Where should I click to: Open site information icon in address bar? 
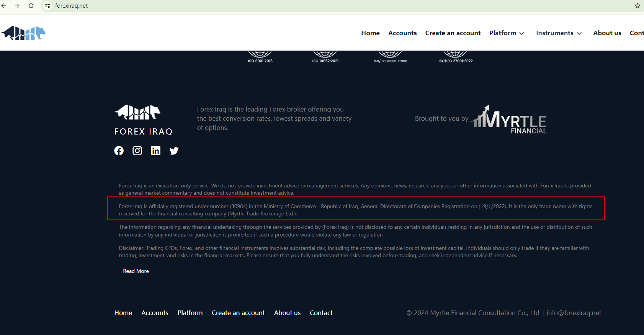tap(47, 6)
